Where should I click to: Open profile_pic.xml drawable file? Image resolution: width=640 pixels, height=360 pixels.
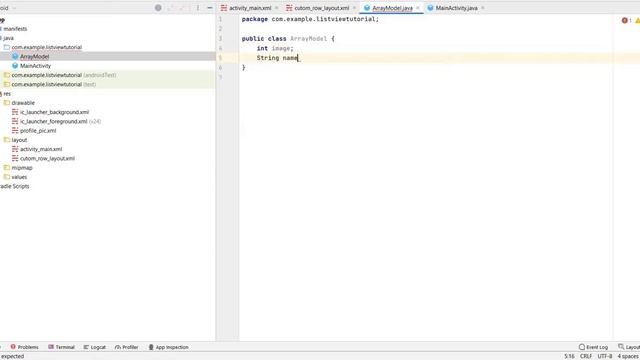tap(38, 131)
